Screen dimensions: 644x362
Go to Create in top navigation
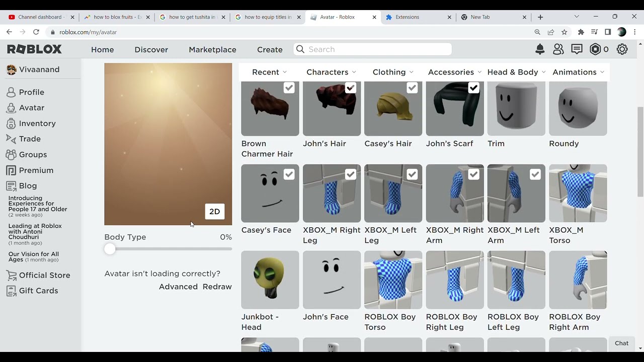click(x=270, y=49)
